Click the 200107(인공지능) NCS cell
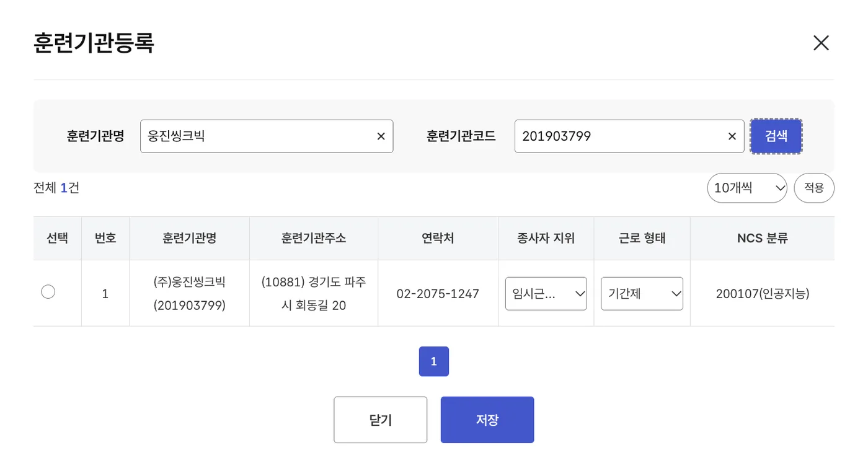 [x=763, y=294]
